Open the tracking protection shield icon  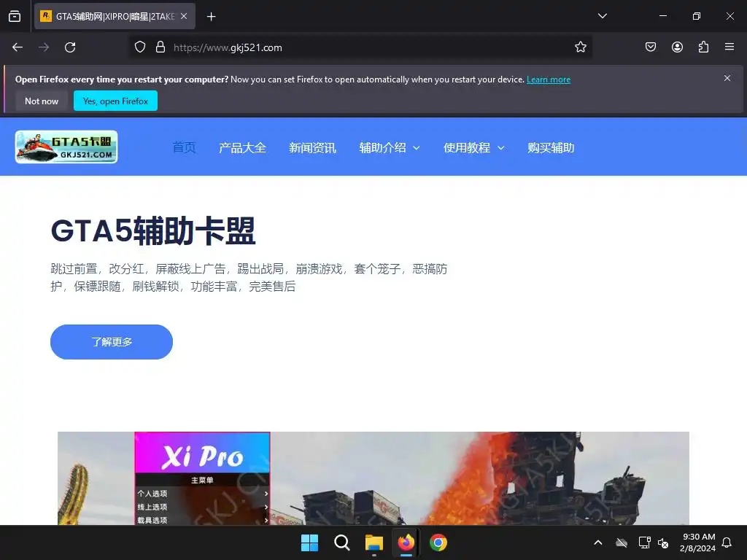(139, 47)
